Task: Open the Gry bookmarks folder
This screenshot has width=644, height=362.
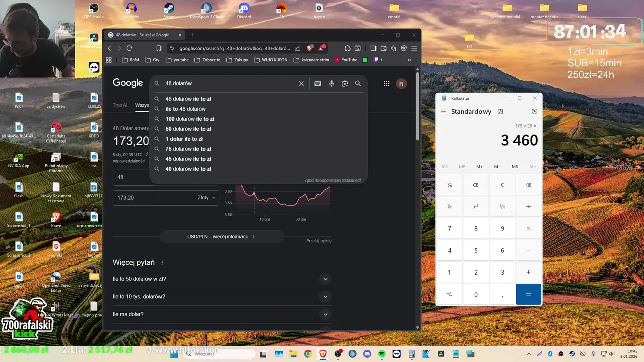Action: coord(152,60)
